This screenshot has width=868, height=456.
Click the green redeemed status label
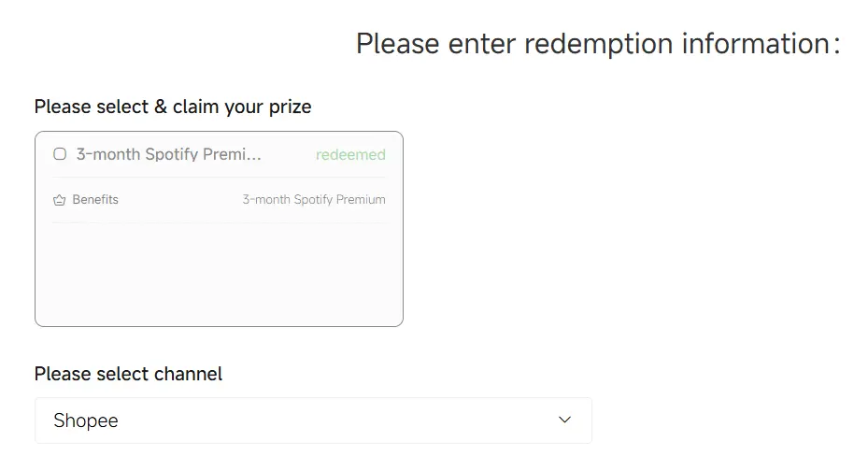coord(350,154)
